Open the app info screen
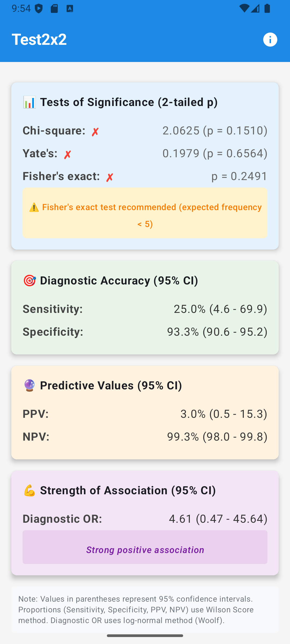The image size is (290, 644). click(270, 39)
